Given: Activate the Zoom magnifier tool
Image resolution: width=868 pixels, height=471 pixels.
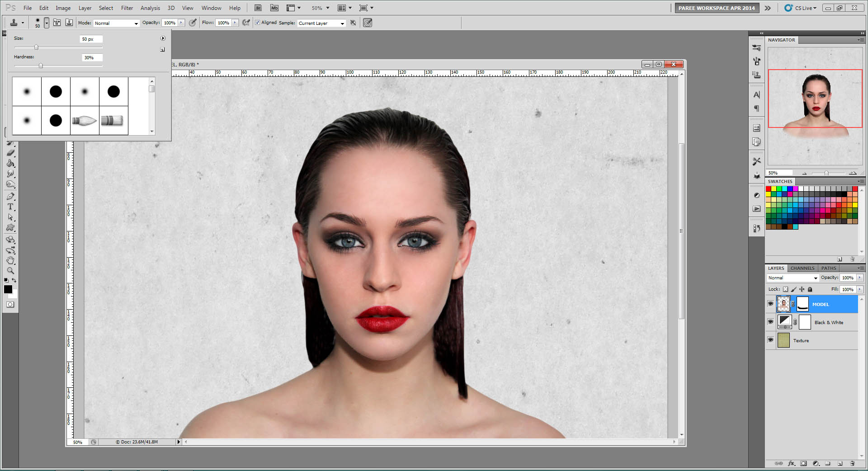Looking at the screenshot, I should (x=10, y=271).
